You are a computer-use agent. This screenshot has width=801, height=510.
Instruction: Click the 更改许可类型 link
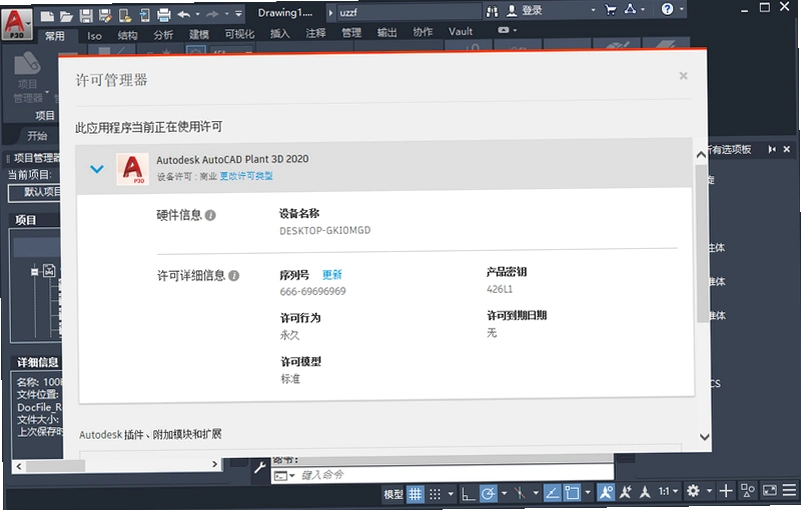[x=246, y=176]
